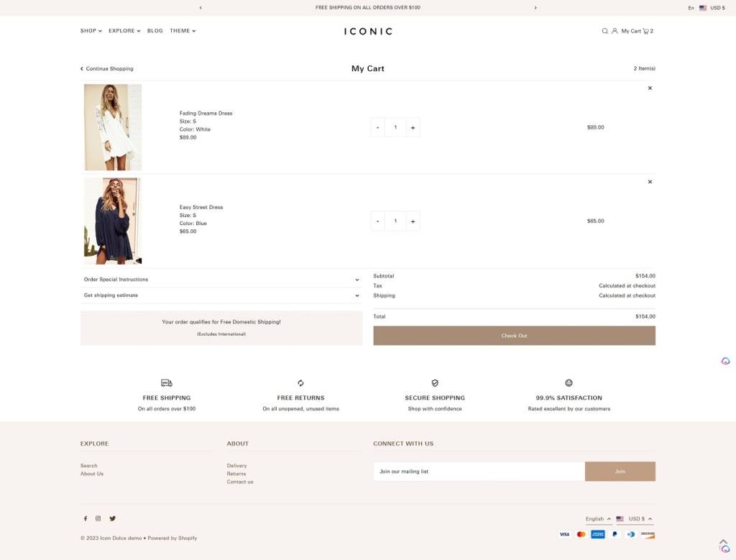
Task: Decrease Easy Street Dress quantity with minus
Action: (378, 221)
